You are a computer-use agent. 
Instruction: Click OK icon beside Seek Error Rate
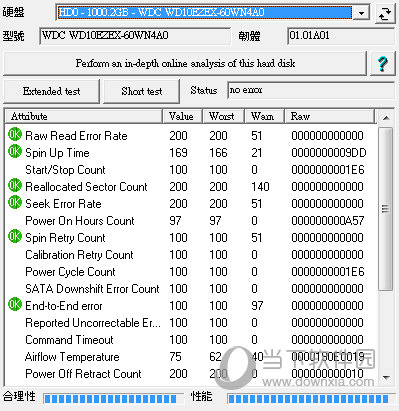[x=15, y=202]
